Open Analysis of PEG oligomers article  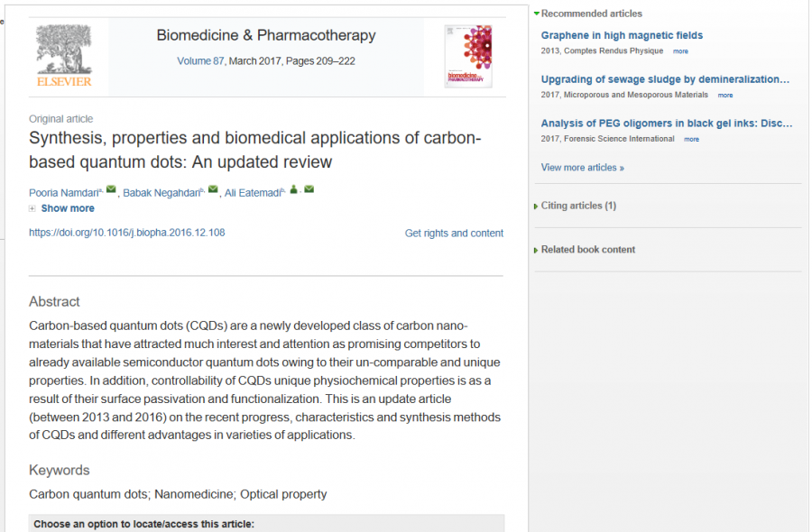click(x=667, y=124)
